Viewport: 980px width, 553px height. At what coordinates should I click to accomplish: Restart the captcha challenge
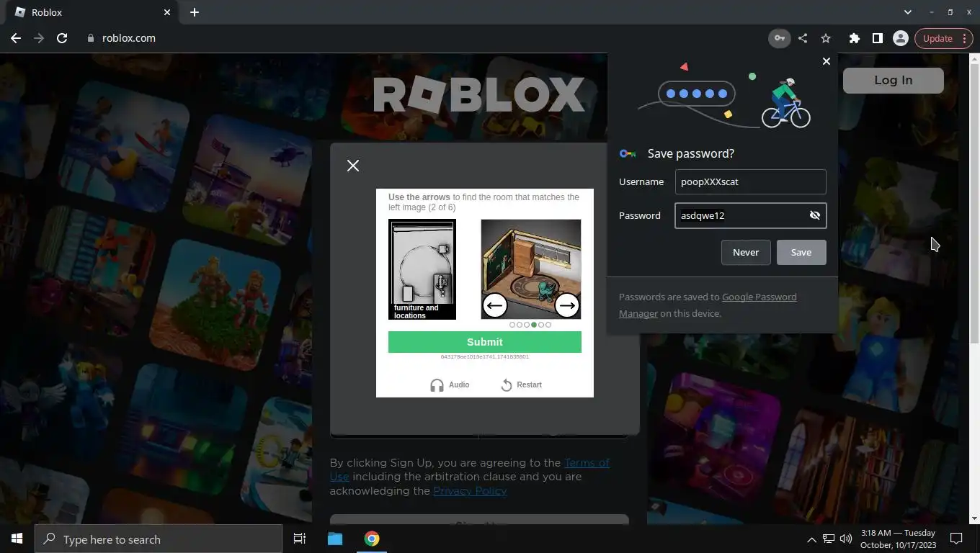point(521,385)
